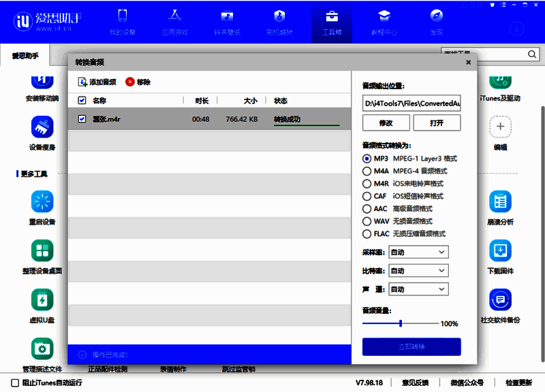Expand the 声道 channel dropdown
The width and height of the screenshot is (545, 392).
point(418,289)
